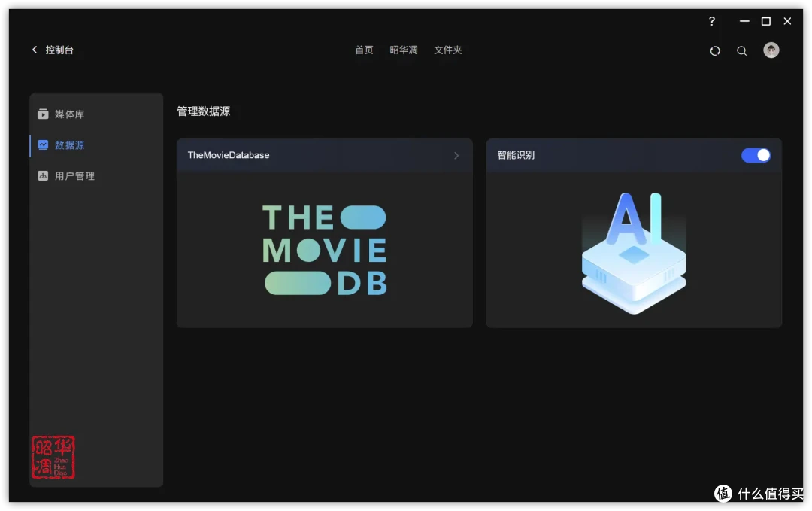This screenshot has height=511, width=812.
Task: Click the refresh sync icon
Action: [x=715, y=50]
